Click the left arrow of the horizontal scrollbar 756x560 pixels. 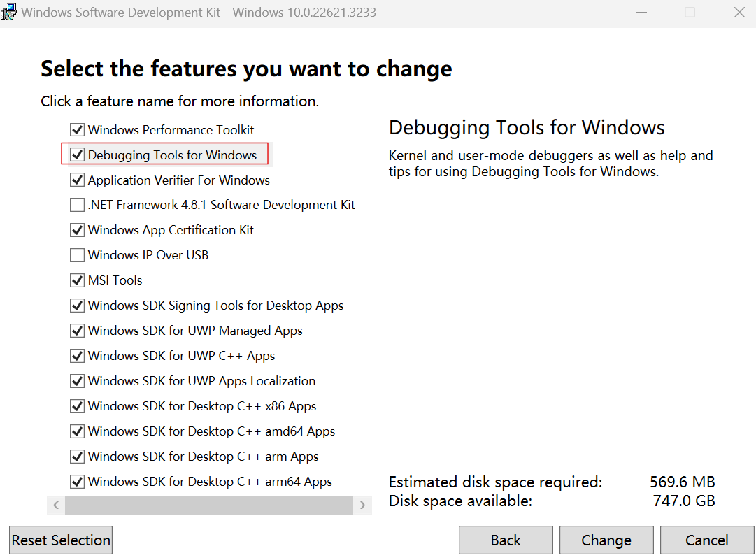[56, 505]
